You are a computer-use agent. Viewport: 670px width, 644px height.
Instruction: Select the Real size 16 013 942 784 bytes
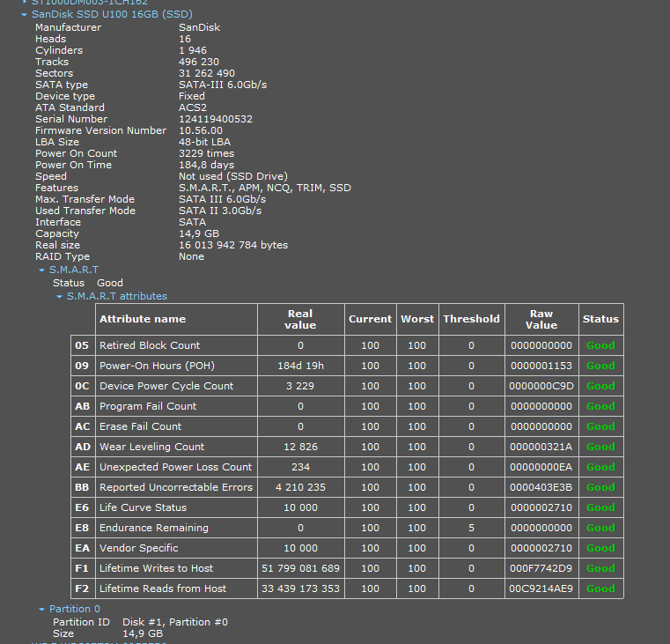pos(233,245)
